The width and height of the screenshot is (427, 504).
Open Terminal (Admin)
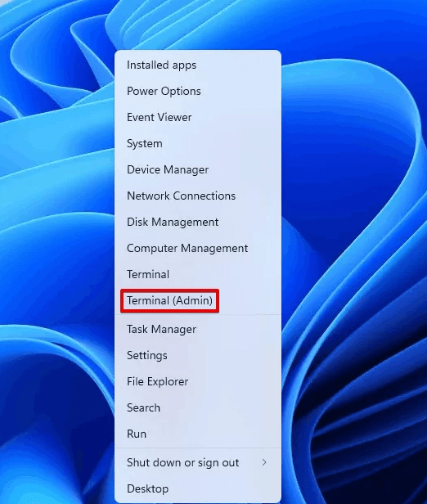point(198,300)
